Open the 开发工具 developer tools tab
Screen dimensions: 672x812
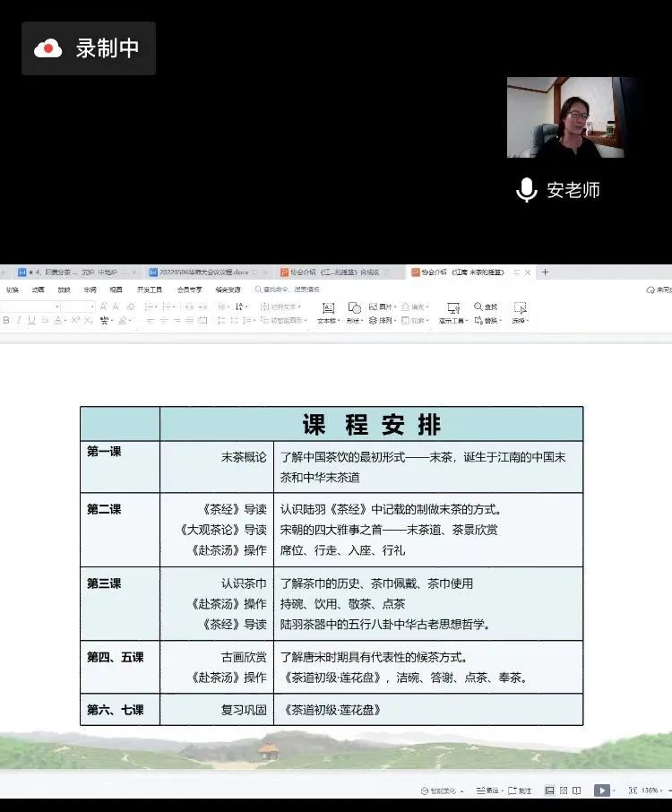tap(150, 289)
